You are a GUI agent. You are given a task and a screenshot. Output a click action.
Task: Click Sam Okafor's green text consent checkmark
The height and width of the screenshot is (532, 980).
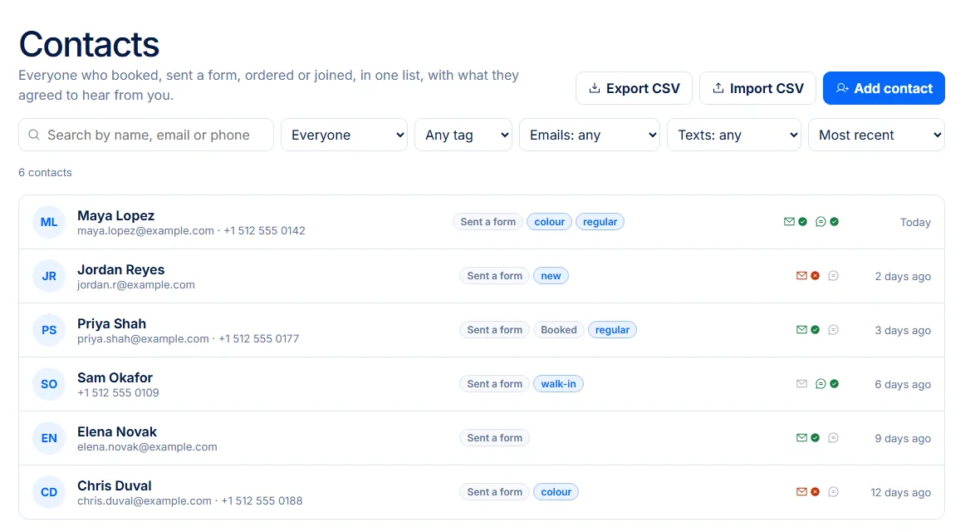tap(835, 384)
